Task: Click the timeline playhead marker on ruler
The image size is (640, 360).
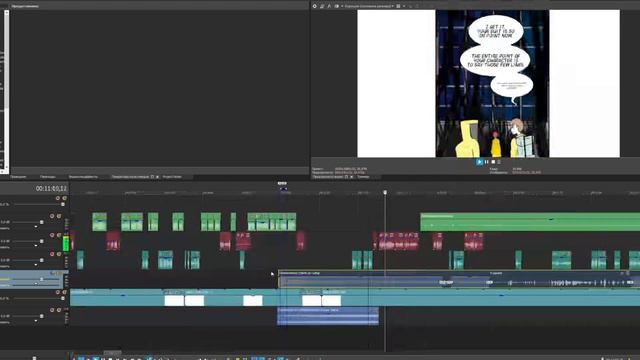Action: [x=385, y=192]
